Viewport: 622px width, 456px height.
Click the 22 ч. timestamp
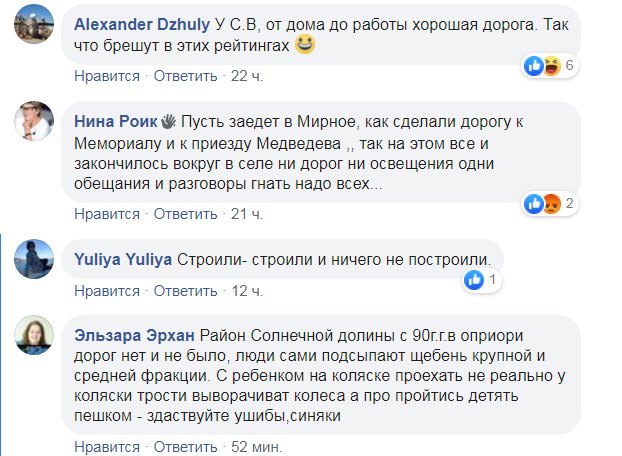coord(244,76)
